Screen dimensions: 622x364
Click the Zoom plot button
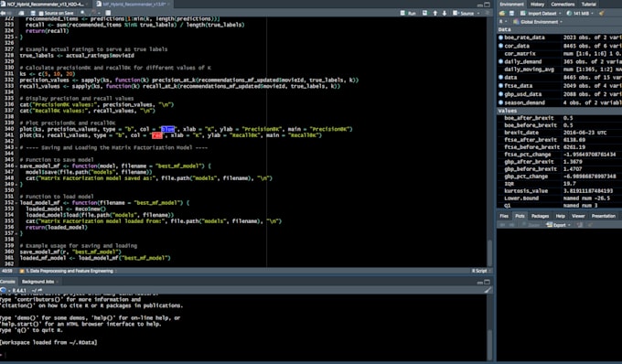(531, 225)
